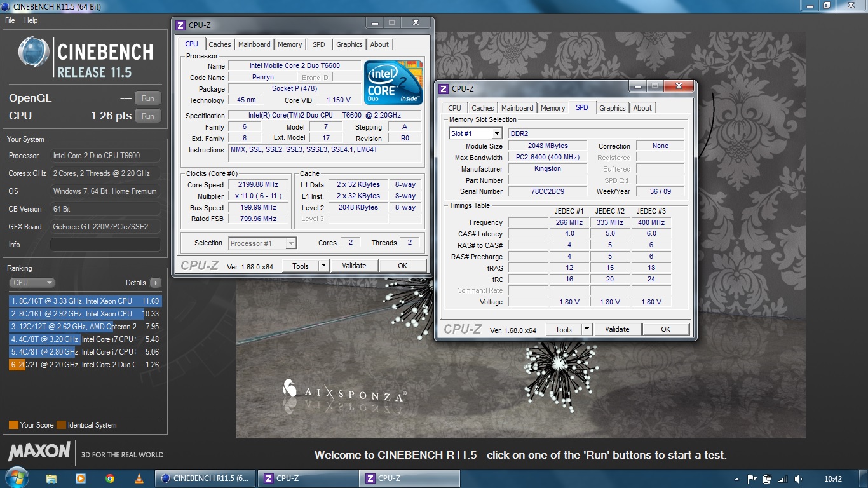Click the Info input field
Viewport: 868px width, 488px height.
[x=105, y=245]
